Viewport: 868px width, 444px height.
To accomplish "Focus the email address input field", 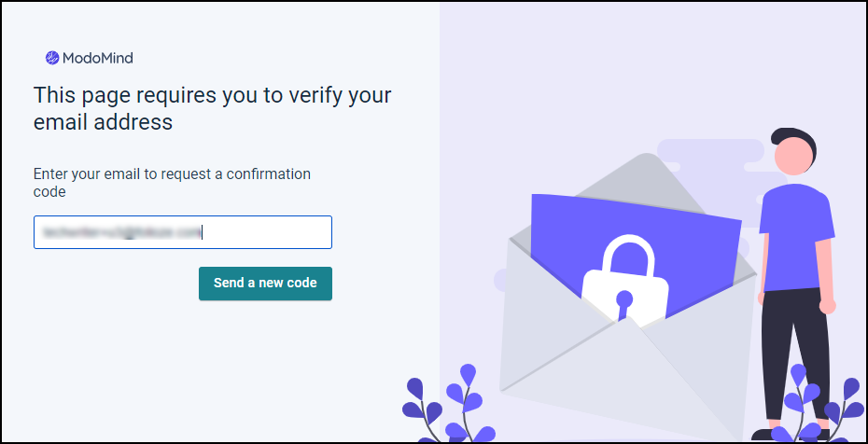I will click(x=183, y=232).
